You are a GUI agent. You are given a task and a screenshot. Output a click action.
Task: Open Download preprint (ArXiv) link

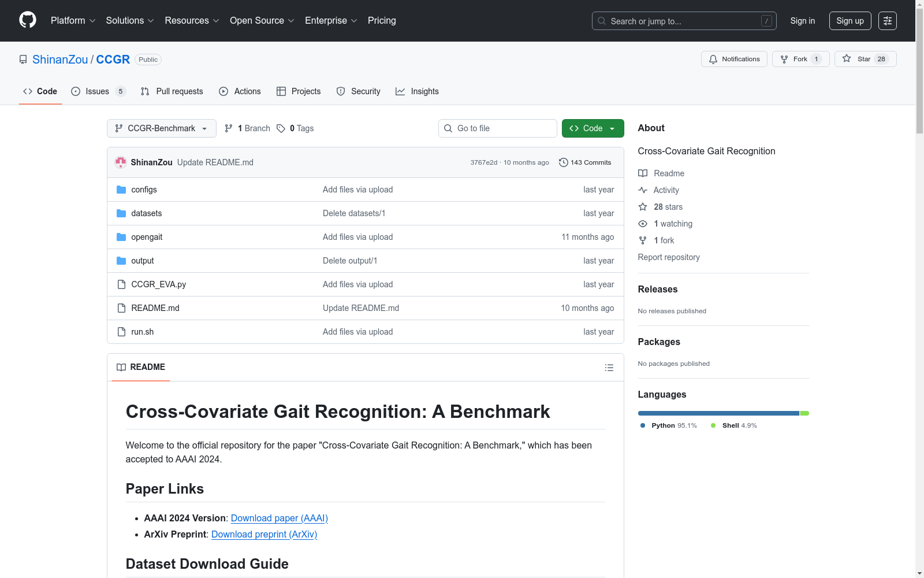(264, 534)
